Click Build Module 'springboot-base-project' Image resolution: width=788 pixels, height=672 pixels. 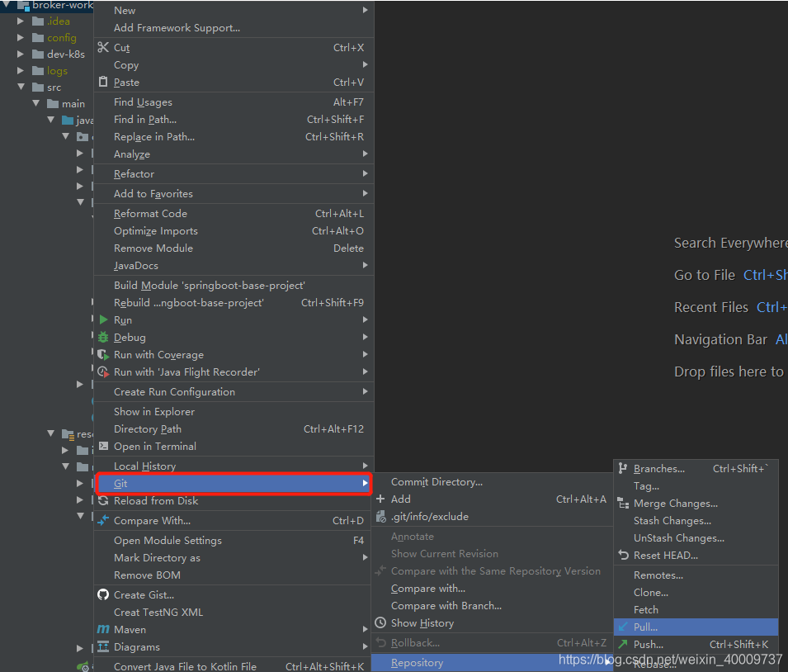click(234, 285)
